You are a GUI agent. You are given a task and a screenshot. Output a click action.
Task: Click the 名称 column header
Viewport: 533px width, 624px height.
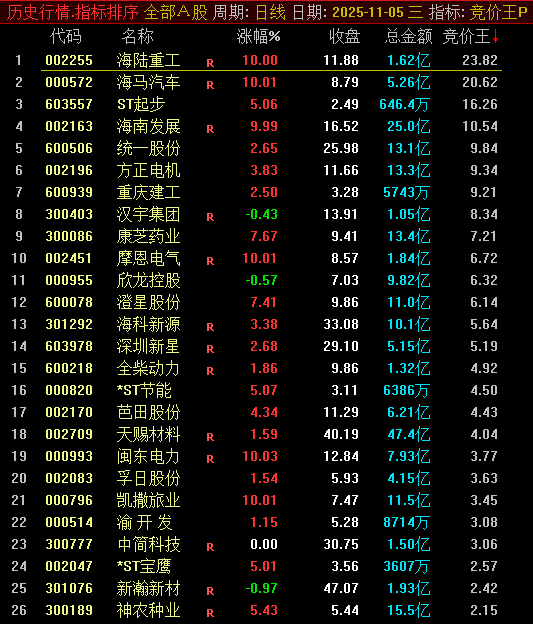[138, 37]
